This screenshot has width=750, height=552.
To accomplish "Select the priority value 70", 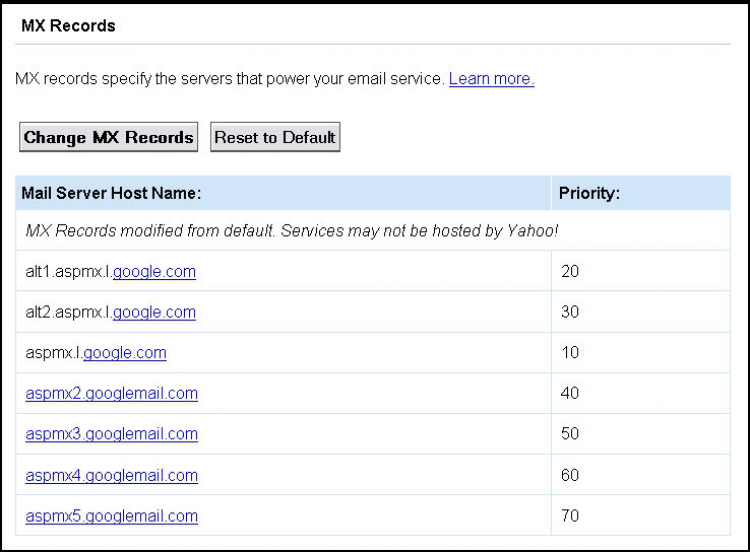I will (x=570, y=516).
